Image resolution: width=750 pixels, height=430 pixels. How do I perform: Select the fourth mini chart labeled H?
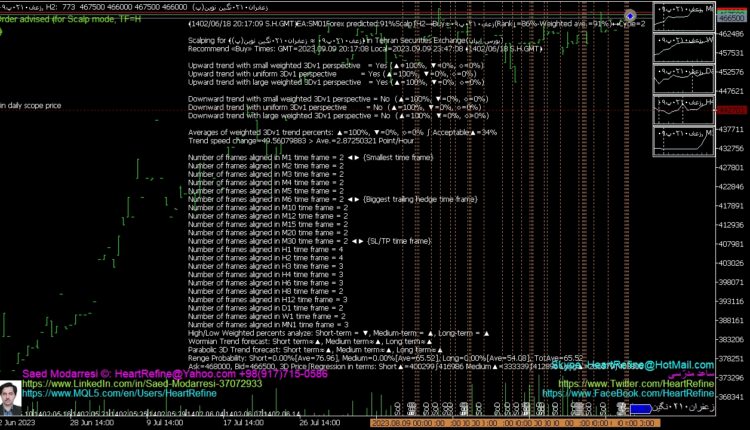(685, 112)
